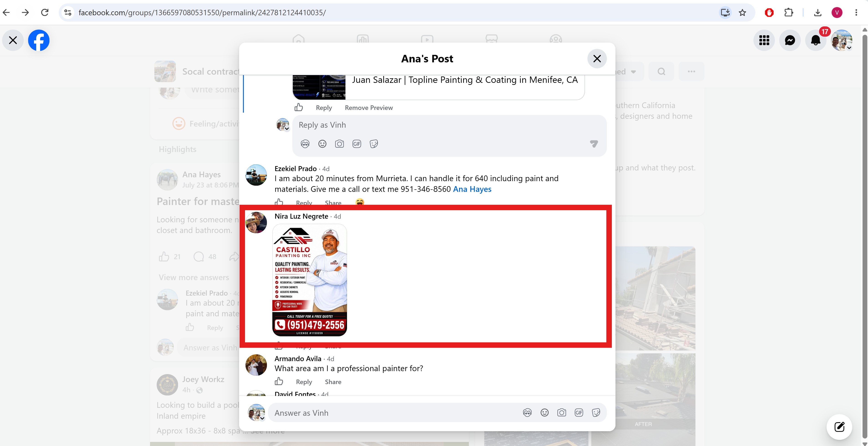Click the address bar URL

tap(202, 13)
